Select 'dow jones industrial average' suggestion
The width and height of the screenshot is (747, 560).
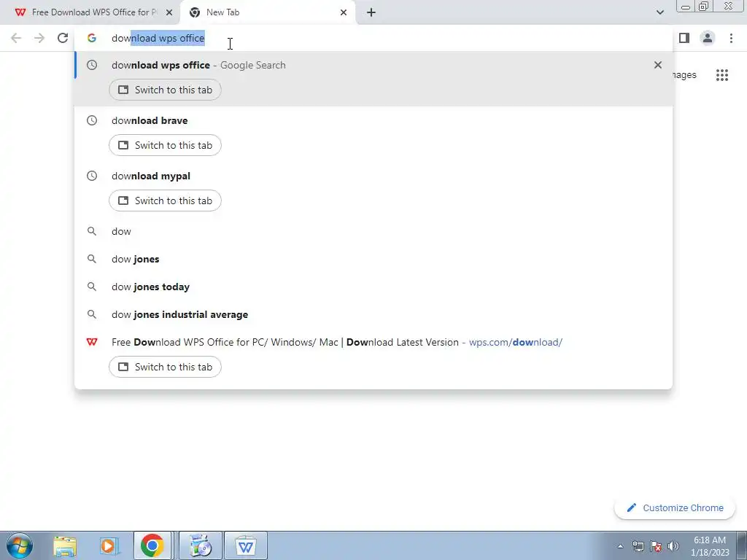click(373, 314)
